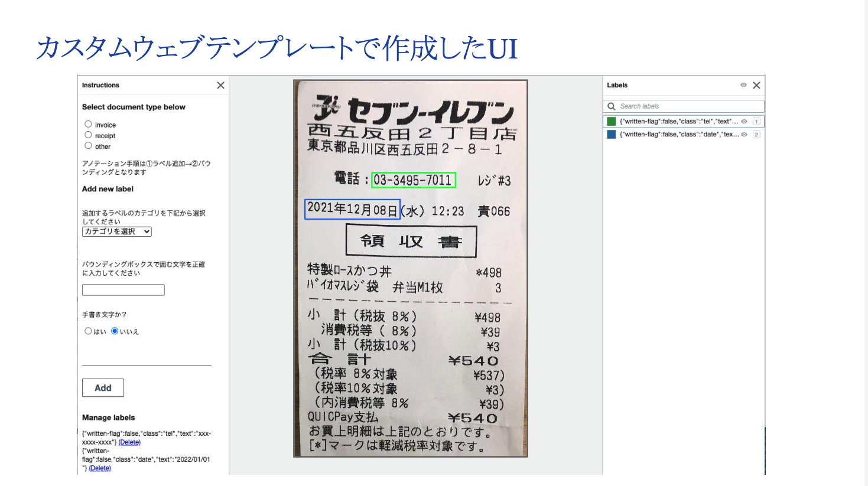This screenshot has width=868, height=486.
Task: Select the tel label row in Labels list
Action: click(684, 122)
